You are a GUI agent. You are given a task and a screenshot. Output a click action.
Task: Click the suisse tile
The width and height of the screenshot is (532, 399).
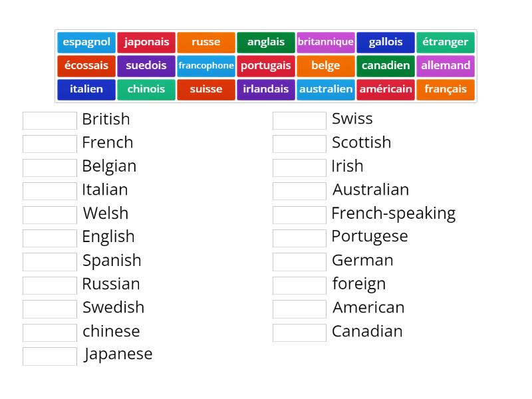coord(206,89)
